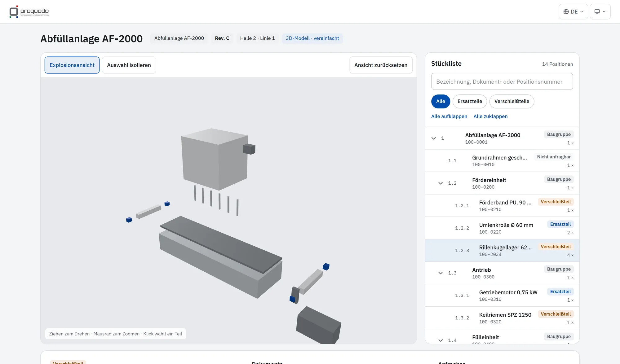Click the Rev. C badge
Viewport: 620px width, 364px height.
tap(222, 38)
